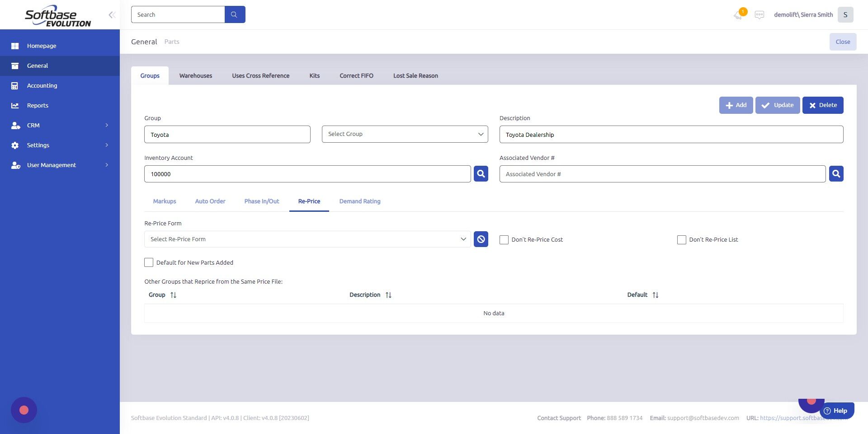Screen dimensions: 868x434
Task: Click the top Search input box
Action: 178,14
